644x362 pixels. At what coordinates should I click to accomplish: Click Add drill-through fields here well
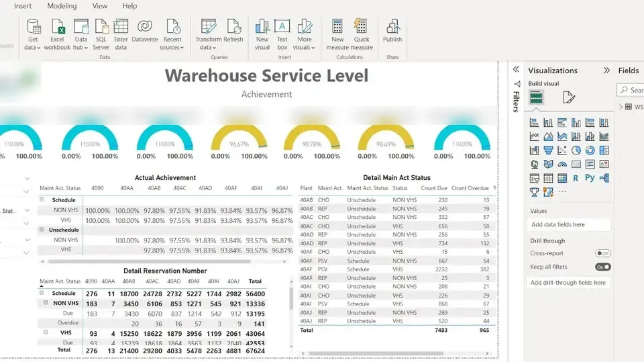[568, 283]
